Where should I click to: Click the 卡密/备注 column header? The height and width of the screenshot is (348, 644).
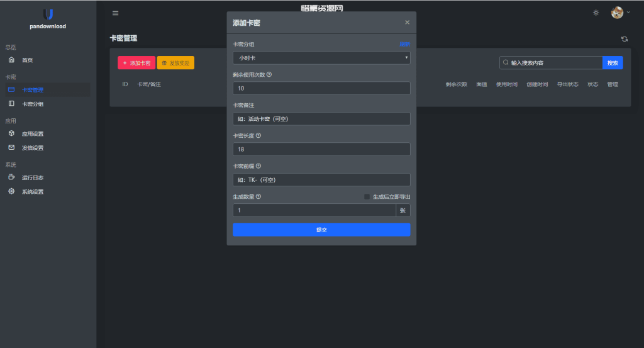[149, 84]
